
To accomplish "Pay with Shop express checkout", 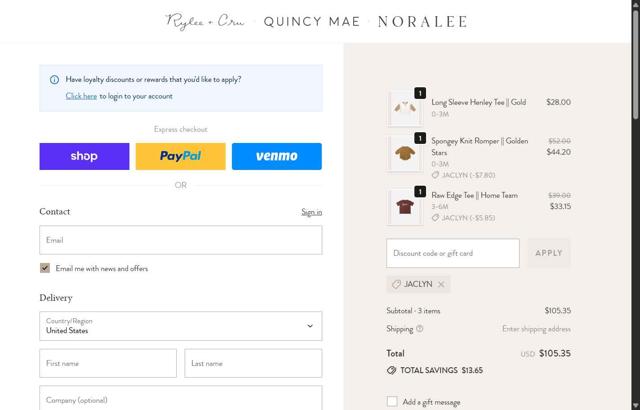I will coord(84,156).
